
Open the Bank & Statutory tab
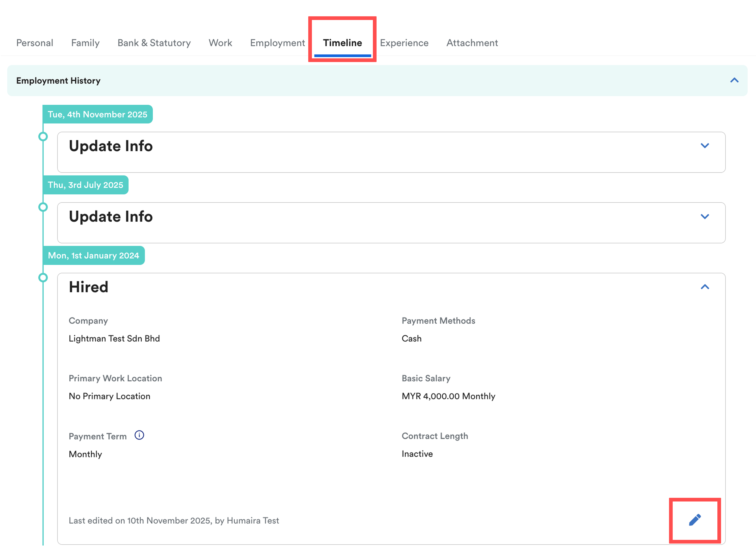[154, 43]
